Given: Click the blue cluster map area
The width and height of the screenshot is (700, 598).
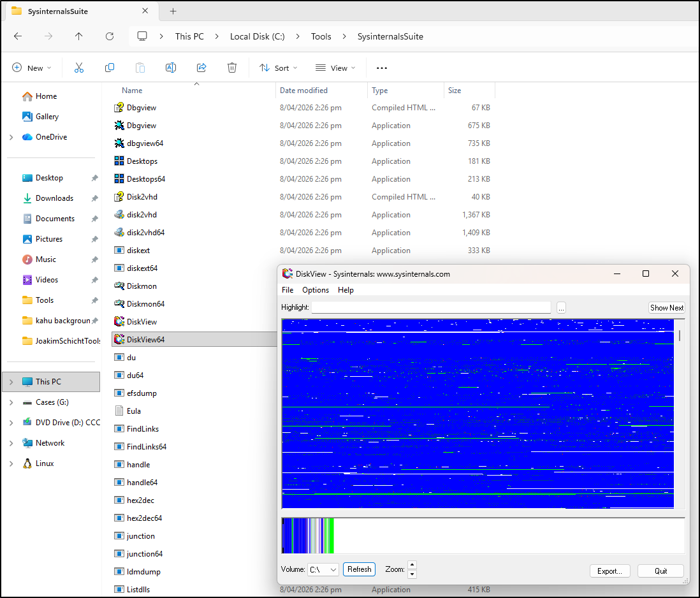Looking at the screenshot, I should click(478, 414).
